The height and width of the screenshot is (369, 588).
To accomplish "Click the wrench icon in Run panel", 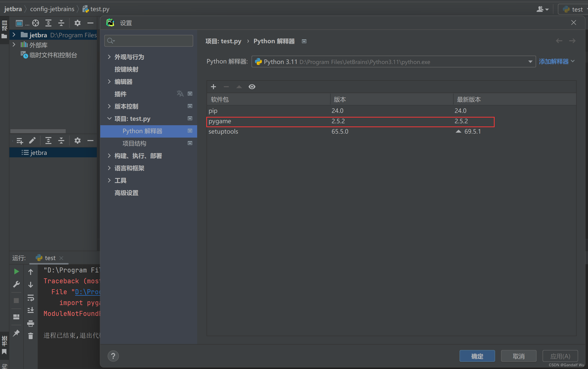I will [16, 284].
